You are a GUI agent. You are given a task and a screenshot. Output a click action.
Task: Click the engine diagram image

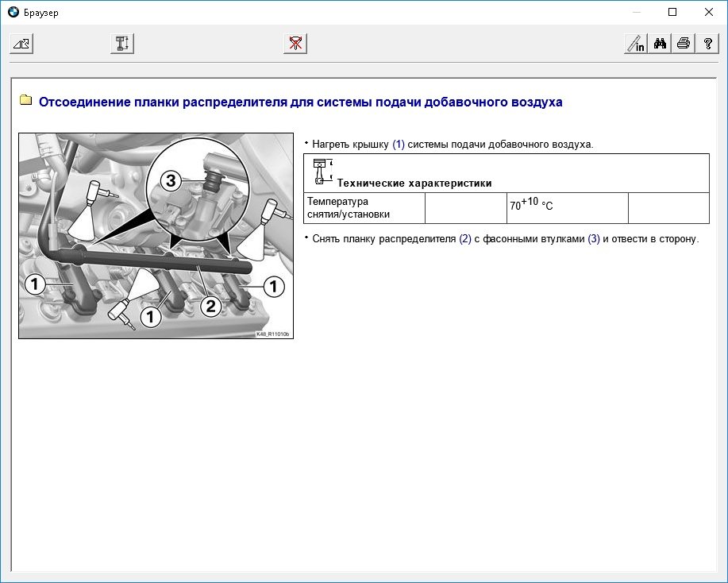pyautogui.click(x=156, y=236)
